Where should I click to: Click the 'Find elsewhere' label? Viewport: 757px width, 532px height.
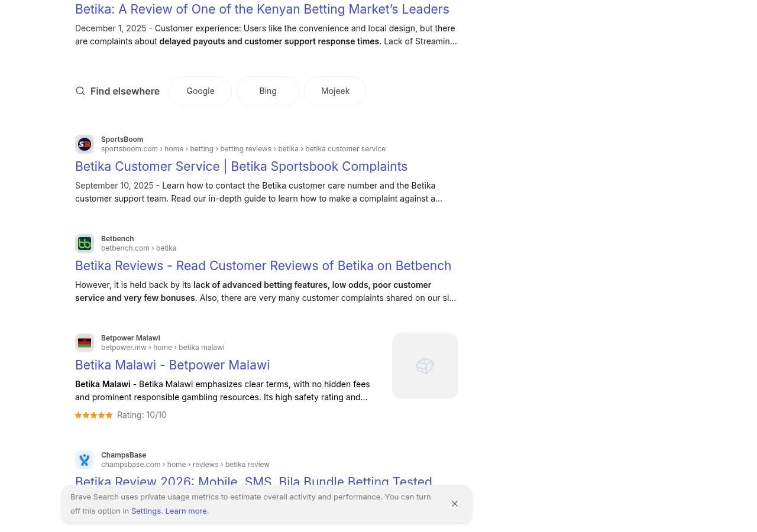125,91
